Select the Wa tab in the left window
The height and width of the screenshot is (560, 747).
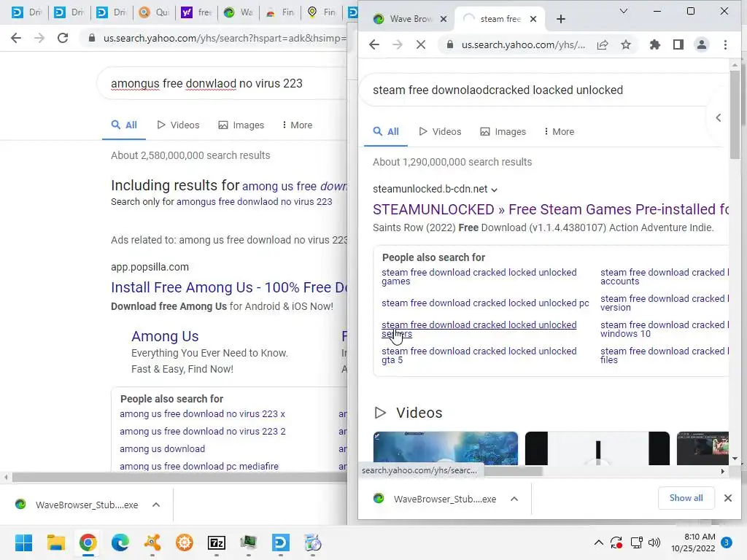click(x=239, y=12)
